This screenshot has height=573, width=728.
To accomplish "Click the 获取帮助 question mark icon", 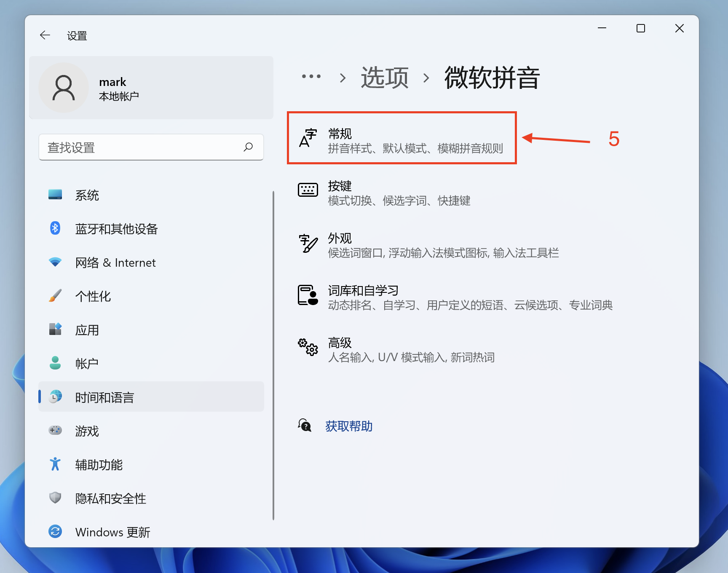I will [305, 426].
